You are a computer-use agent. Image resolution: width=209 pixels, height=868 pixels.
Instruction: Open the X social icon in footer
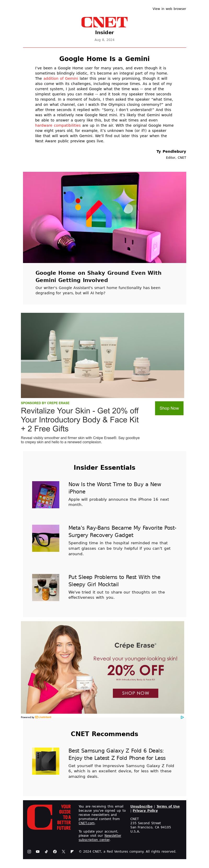coord(63,852)
